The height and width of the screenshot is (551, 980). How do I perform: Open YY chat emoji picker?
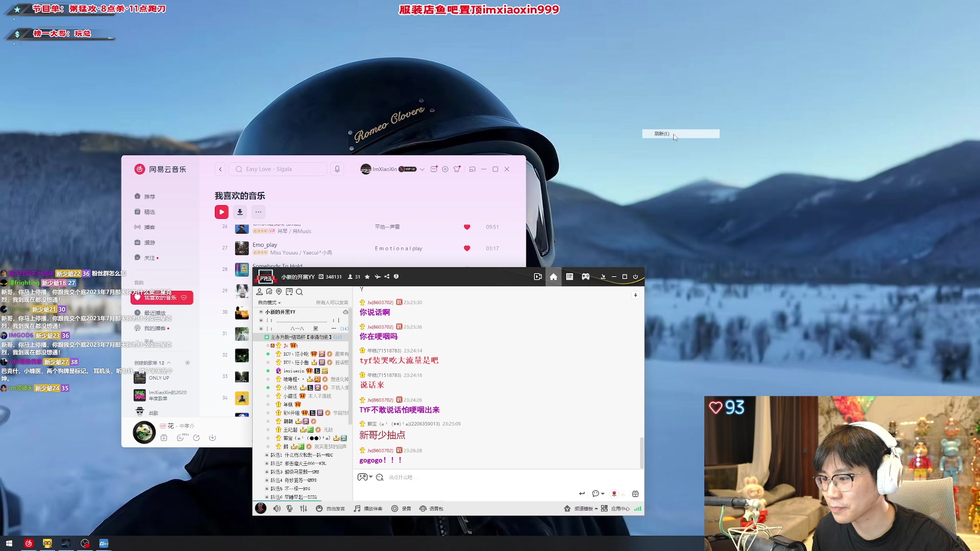(x=379, y=477)
